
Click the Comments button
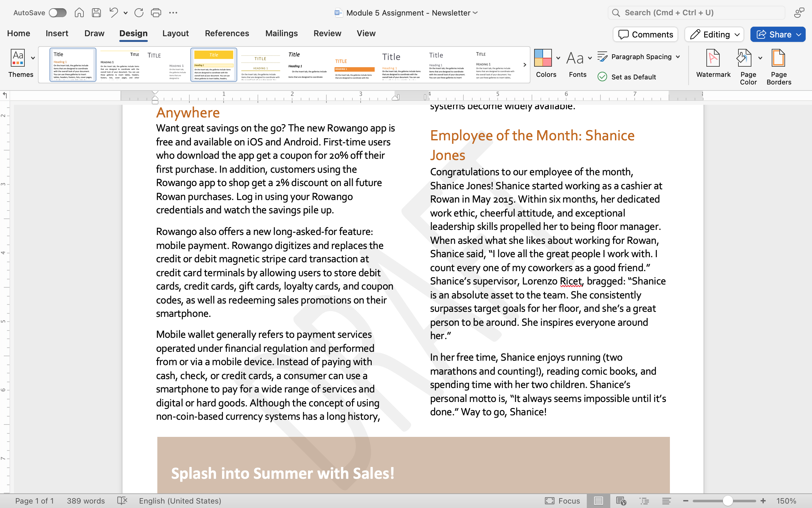(645, 34)
